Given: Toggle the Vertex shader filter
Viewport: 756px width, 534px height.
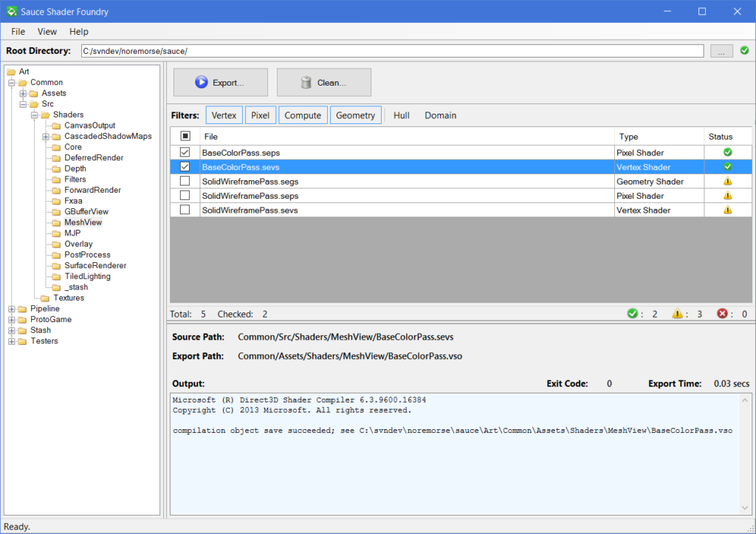Looking at the screenshot, I should (224, 115).
